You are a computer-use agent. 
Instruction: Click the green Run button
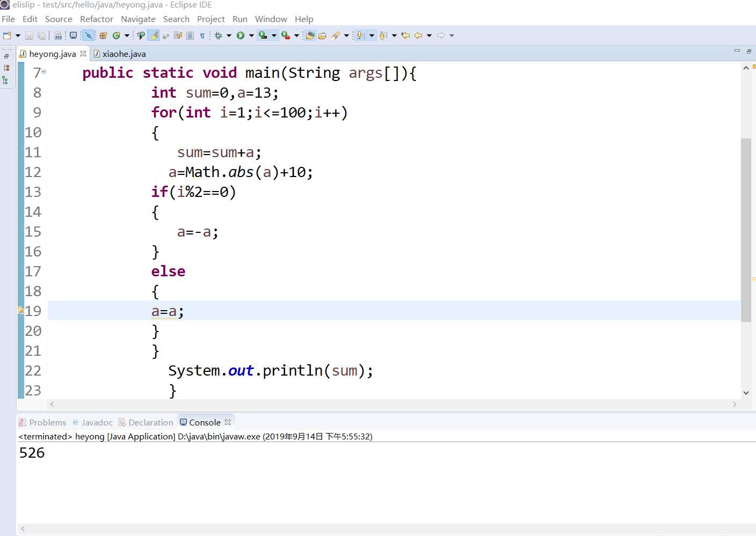pos(241,35)
